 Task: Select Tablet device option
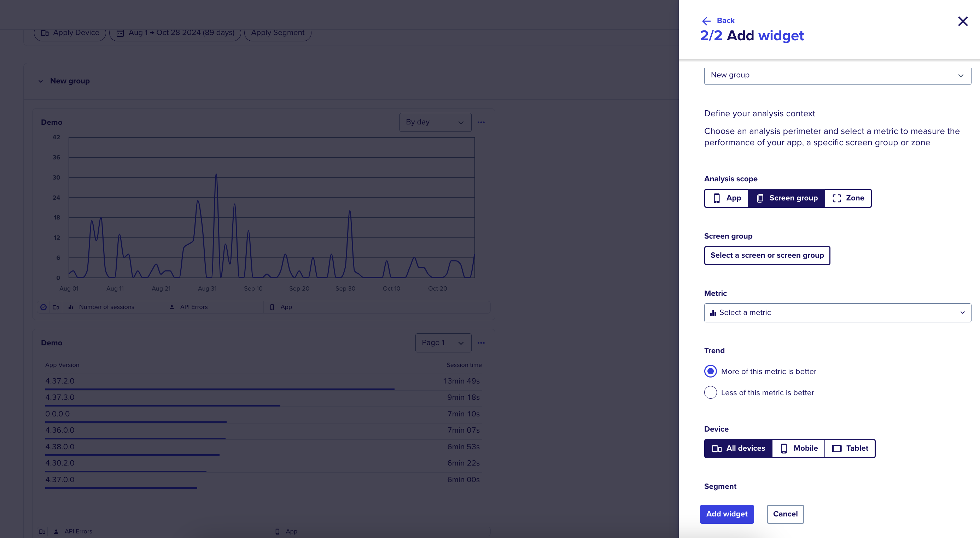pyautogui.click(x=850, y=448)
